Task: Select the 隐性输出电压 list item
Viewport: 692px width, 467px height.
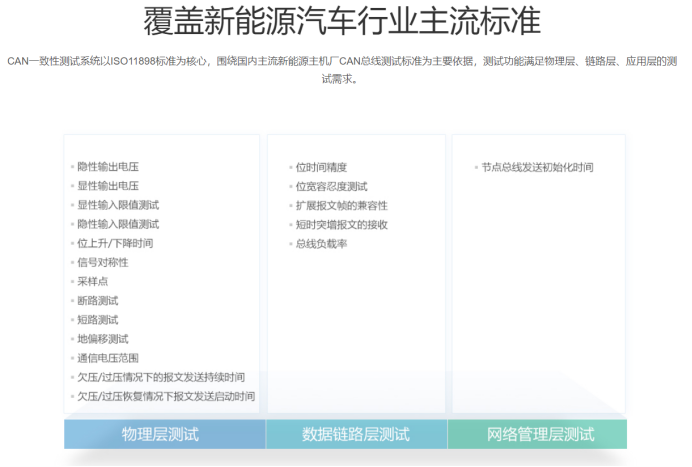Action: coord(108,167)
